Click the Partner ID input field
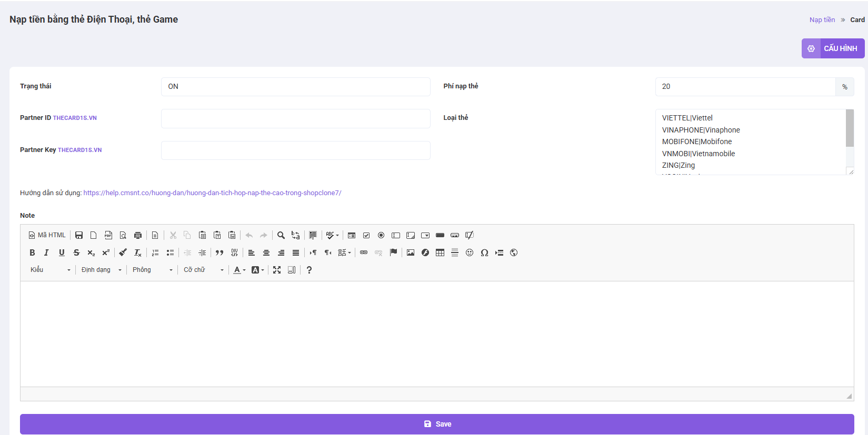This screenshot has height=435, width=868. click(x=295, y=118)
